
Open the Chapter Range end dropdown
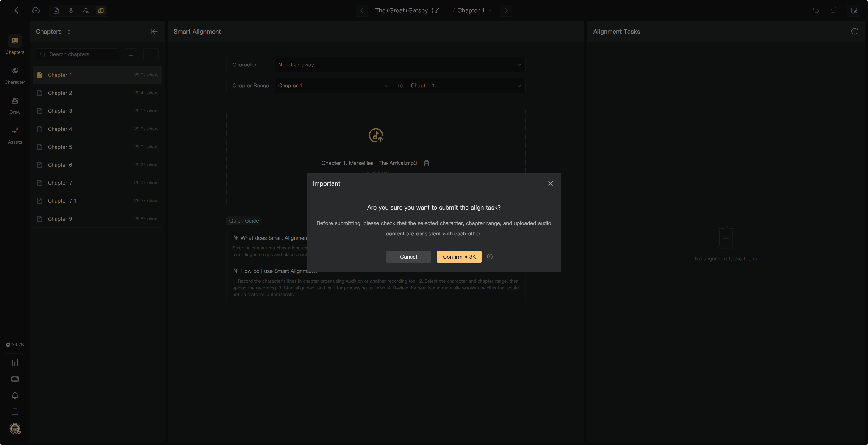pyautogui.click(x=466, y=86)
